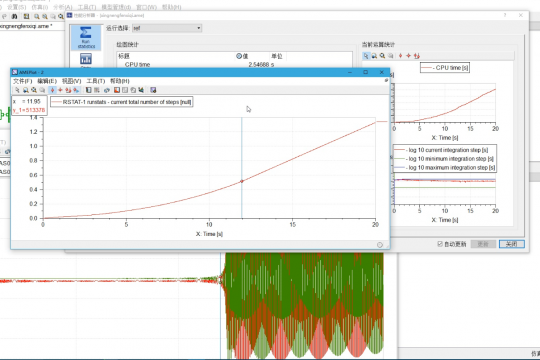The width and height of the screenshot is (540, 360).
Task: Open the Run statistics sigma panel icon
Action: 86,37
